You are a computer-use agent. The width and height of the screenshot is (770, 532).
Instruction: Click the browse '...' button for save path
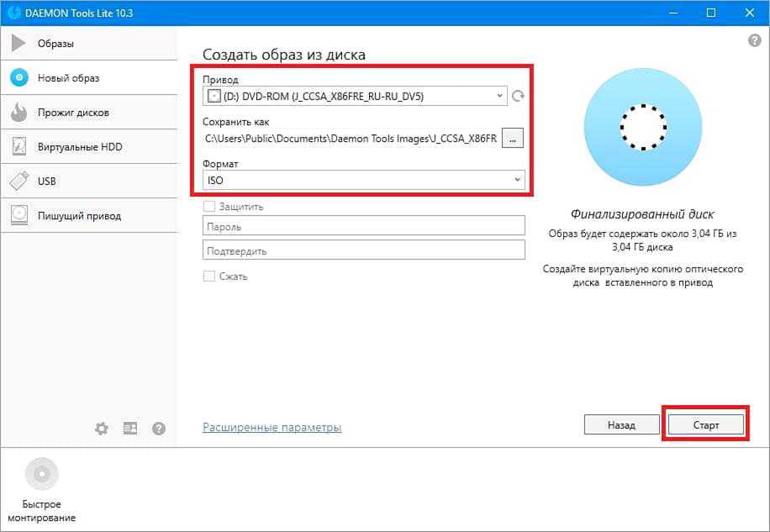(x=513, y=139)
